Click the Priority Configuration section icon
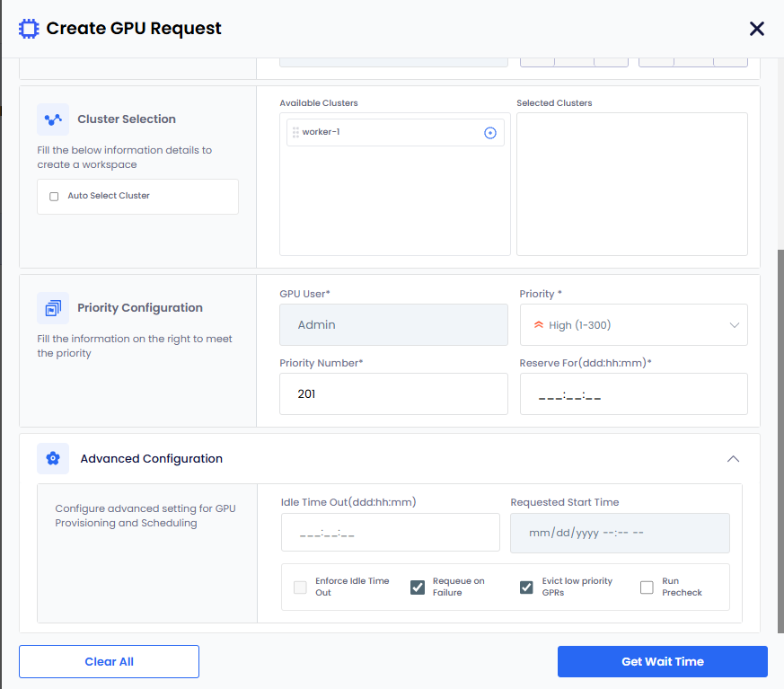The height and width of the screenshot is (689, 784). (x=53, y=308)
